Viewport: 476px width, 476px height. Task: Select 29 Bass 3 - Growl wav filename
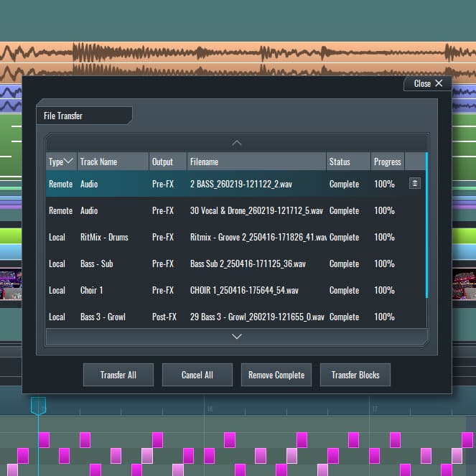point(257,317)
